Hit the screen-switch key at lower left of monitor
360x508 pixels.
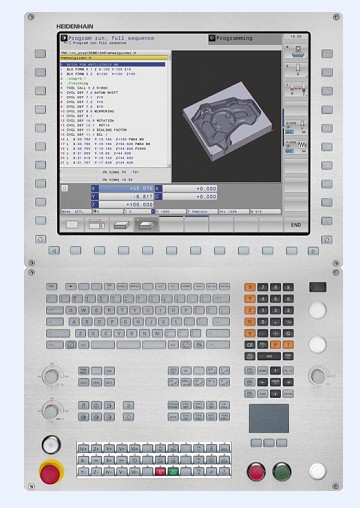(41, 239)
